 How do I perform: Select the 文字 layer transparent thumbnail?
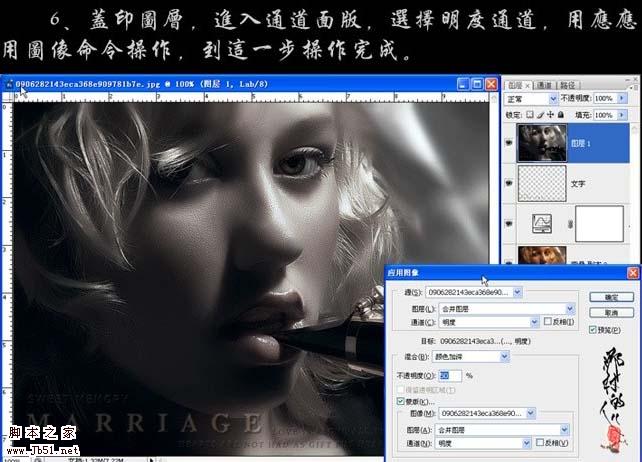[542, 183]
